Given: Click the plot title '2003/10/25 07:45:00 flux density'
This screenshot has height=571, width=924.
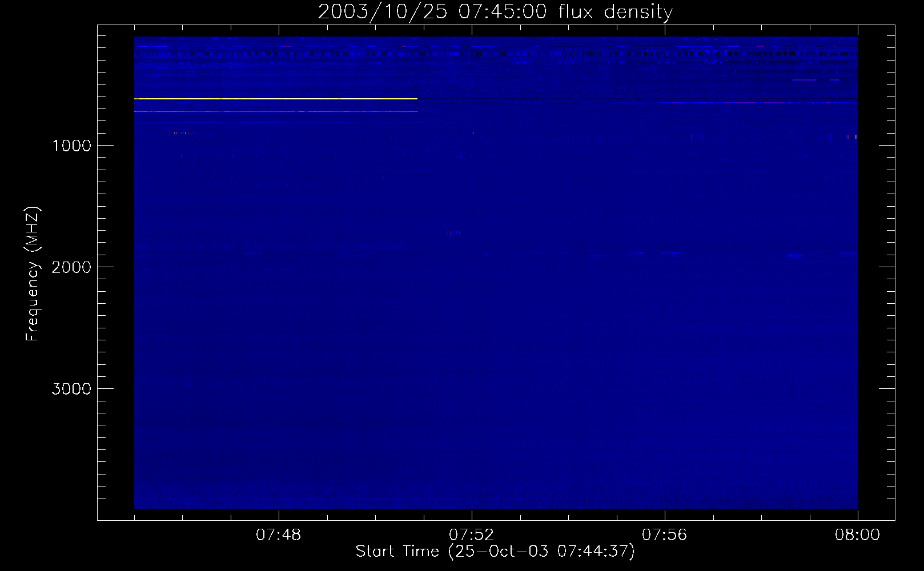Looking at the screenshot, I should (495, 11).
